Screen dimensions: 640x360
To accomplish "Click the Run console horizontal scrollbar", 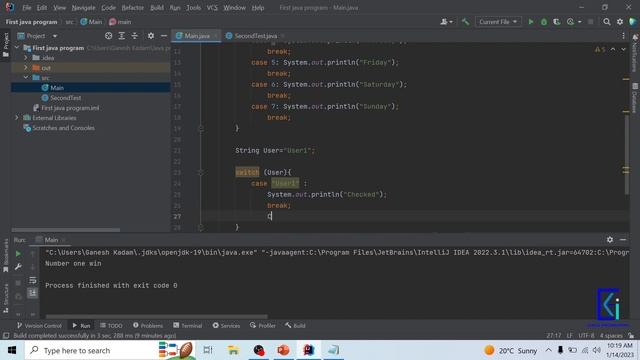I will 157,316.
